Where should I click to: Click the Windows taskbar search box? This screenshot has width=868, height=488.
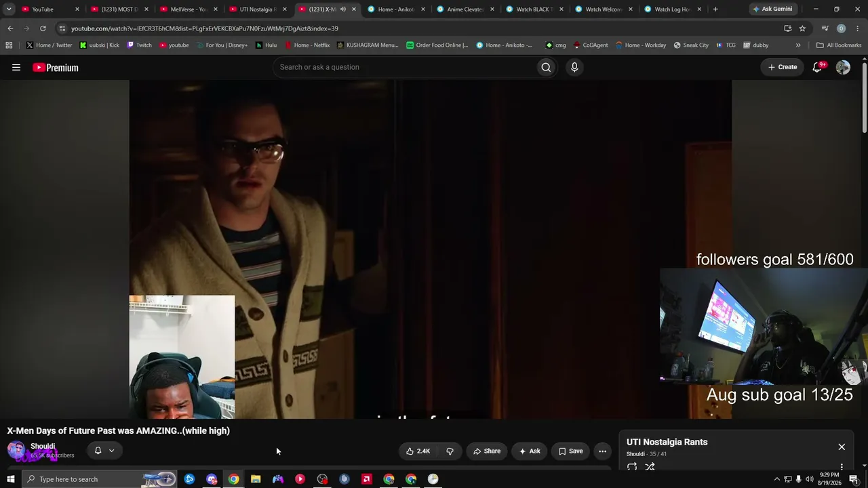coord(99,479)
